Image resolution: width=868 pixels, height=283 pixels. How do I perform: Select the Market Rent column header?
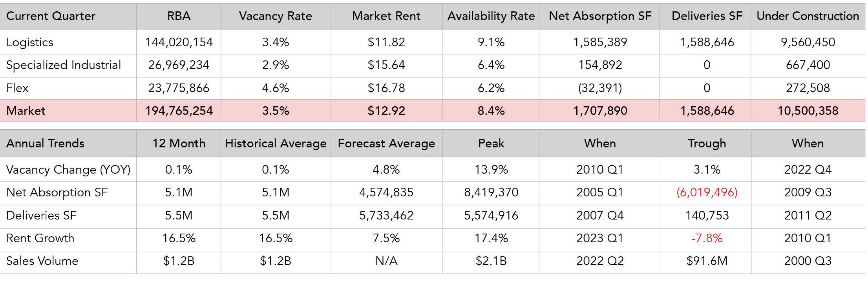tap(386, 16)
